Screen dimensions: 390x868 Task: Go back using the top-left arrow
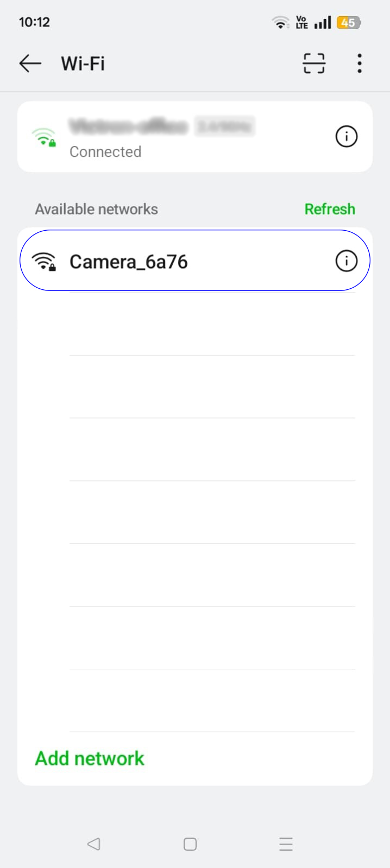coord(30,64)
